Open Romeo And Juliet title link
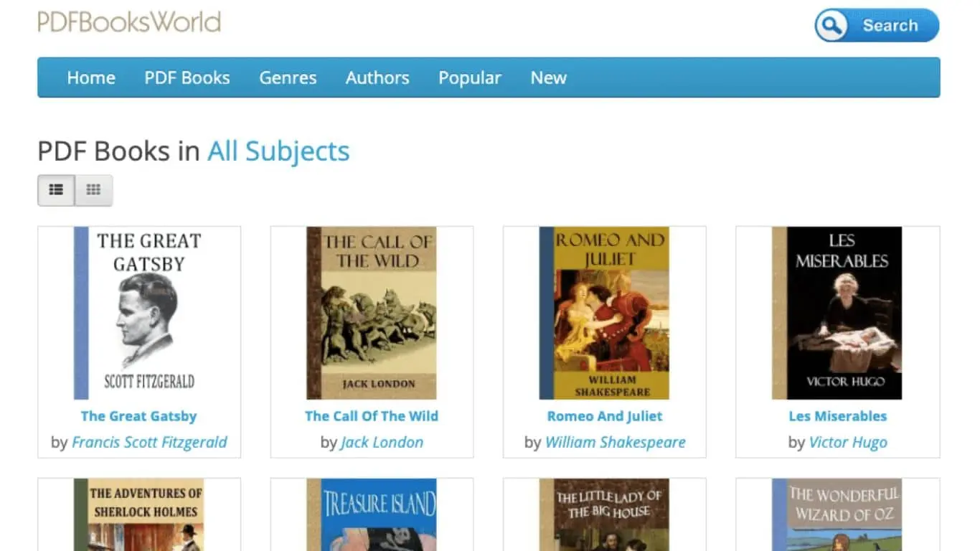 (x=603, y=415)
